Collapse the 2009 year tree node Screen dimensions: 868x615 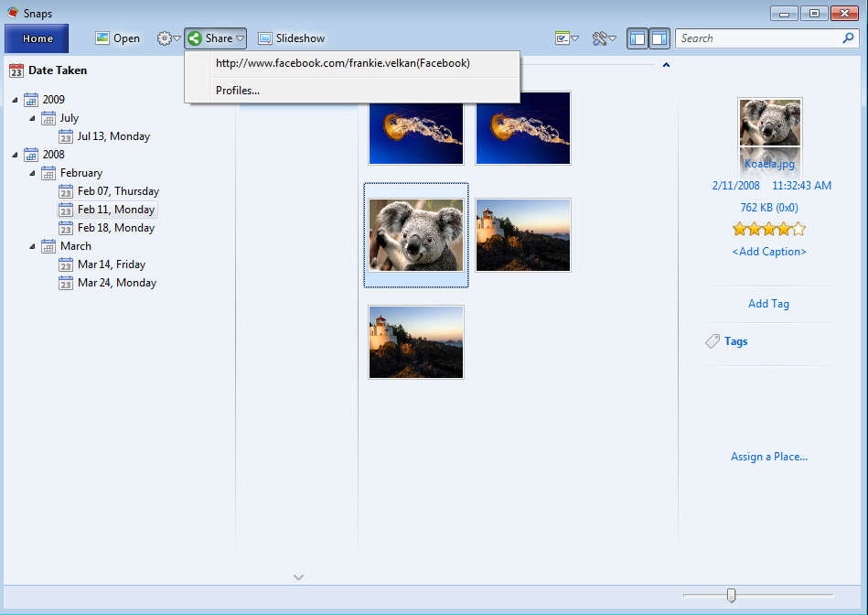[x=16, y=100]
